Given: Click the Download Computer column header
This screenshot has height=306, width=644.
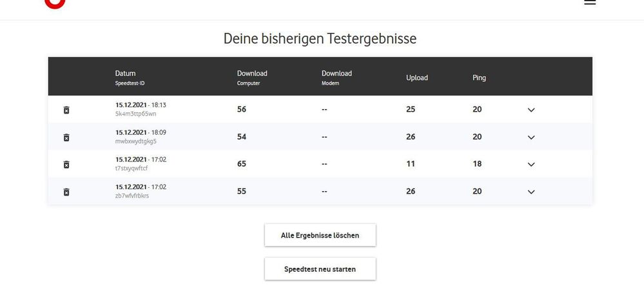Looking at the screenshot, I should click(x=252, y=74).
